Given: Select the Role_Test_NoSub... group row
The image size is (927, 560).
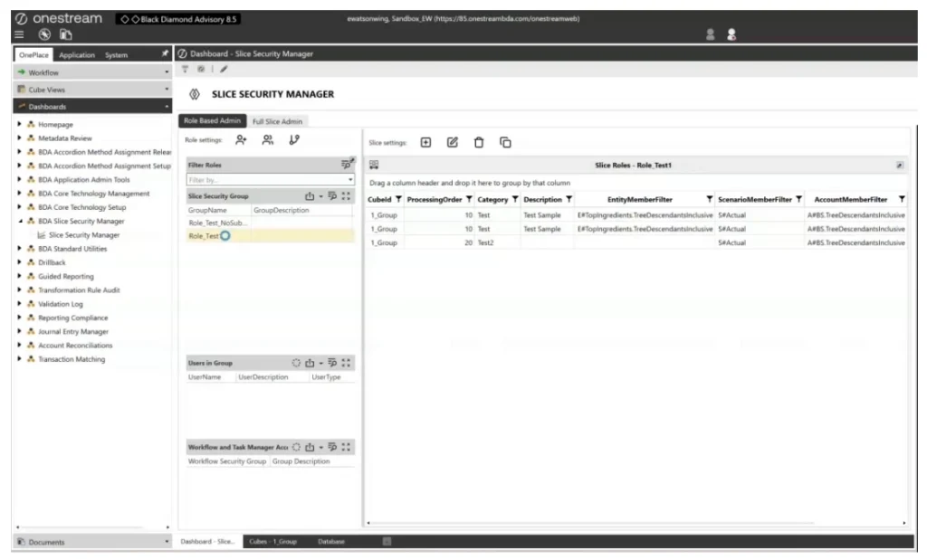Looking at the screenshot, I should [x=270, y=223].
